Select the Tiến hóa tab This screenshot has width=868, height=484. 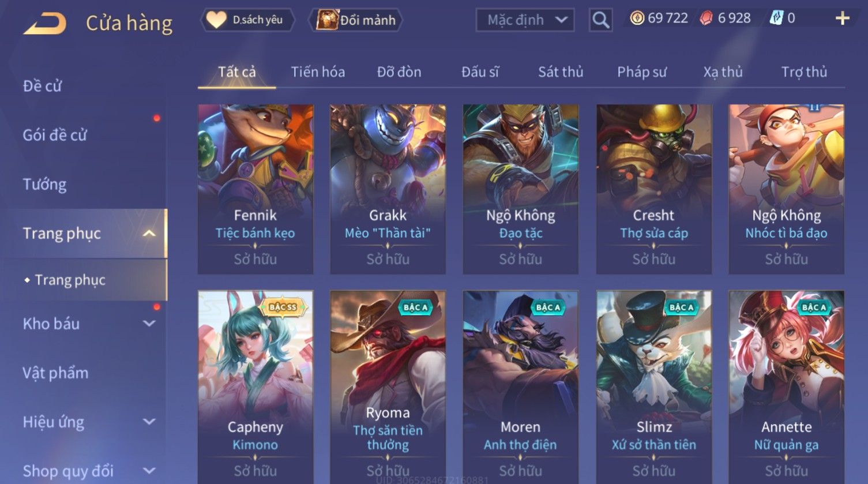coord(318,72)
